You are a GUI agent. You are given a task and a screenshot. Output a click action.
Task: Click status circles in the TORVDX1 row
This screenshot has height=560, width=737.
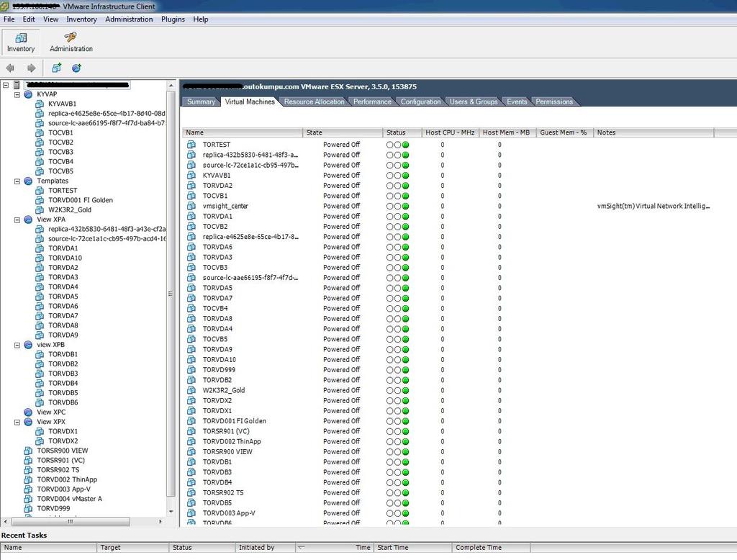tap(397, 411)
